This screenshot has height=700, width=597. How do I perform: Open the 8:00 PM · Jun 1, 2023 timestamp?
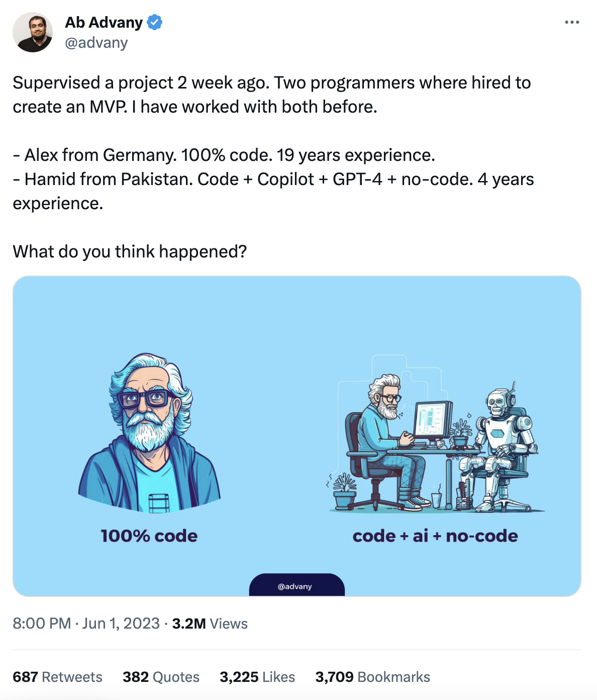pos(86,624)
